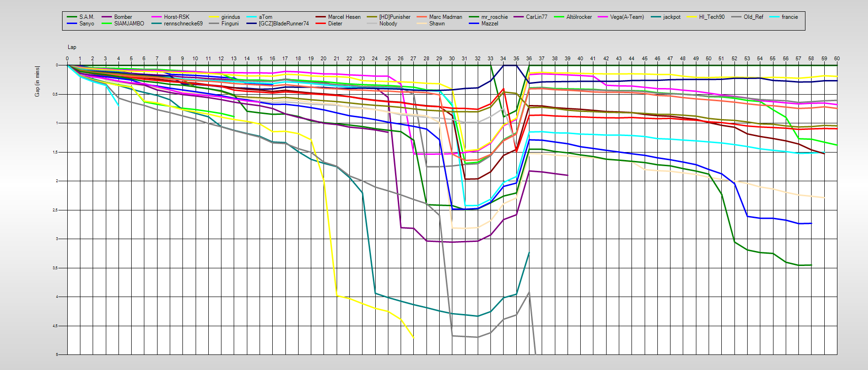Viewport: 868px width, 370px height.
Task: Click Marc Madman in the legend
Action: coord(445,17)
